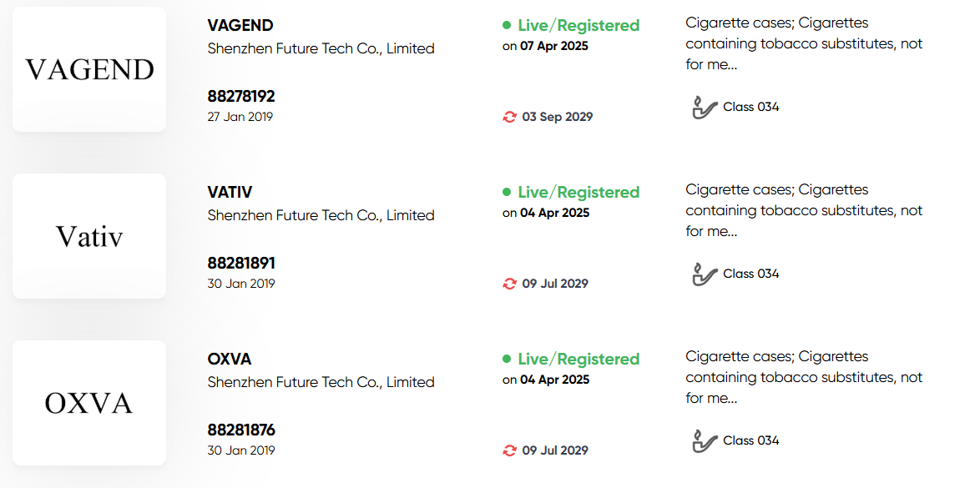This screenshot has width=980, height=488.
Task: Click green status dot for OXVA
Action: (507, 360)
